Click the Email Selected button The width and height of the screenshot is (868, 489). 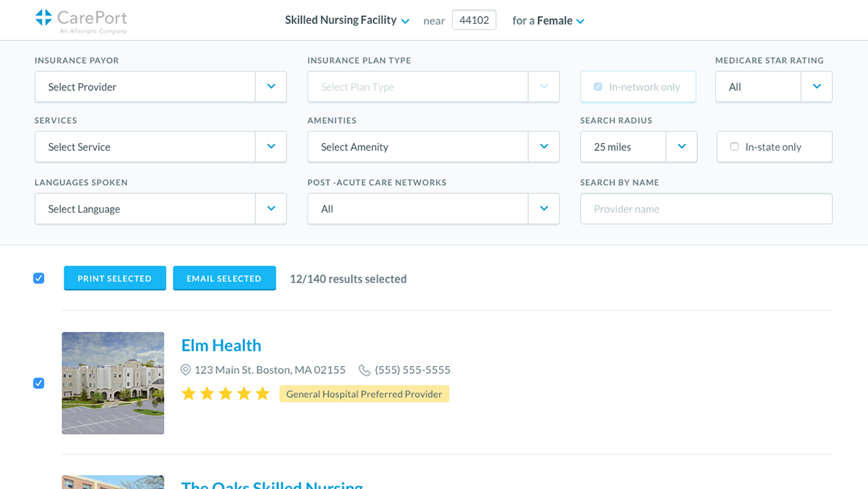(224, 278)
